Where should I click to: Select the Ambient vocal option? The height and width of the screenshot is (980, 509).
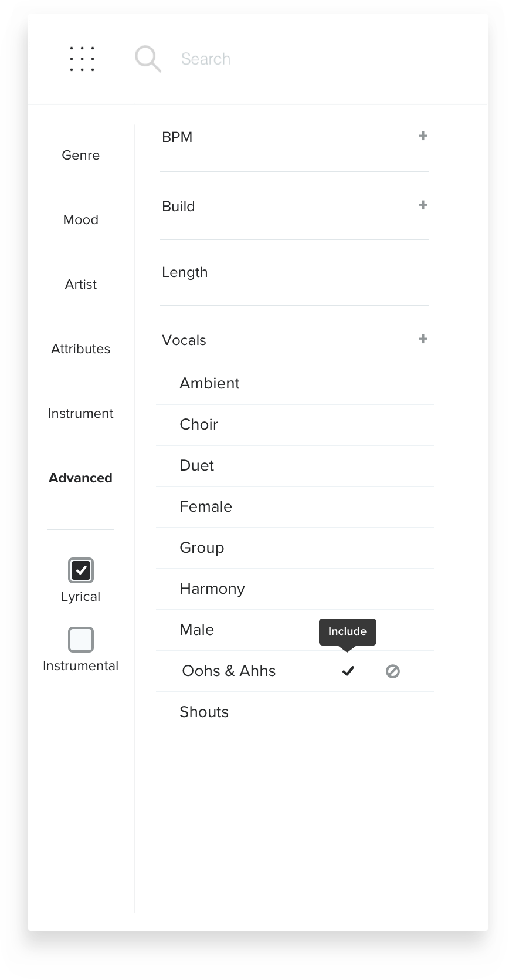(209, 383)
